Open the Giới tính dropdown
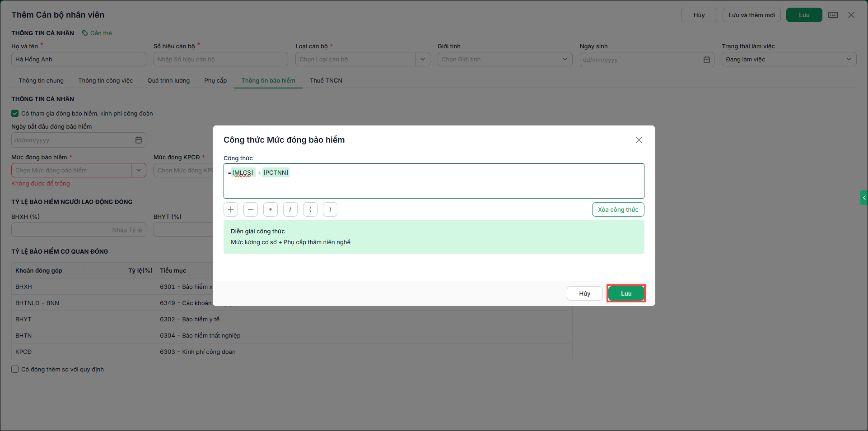The image size is (868, 431). tap(565, 59)
